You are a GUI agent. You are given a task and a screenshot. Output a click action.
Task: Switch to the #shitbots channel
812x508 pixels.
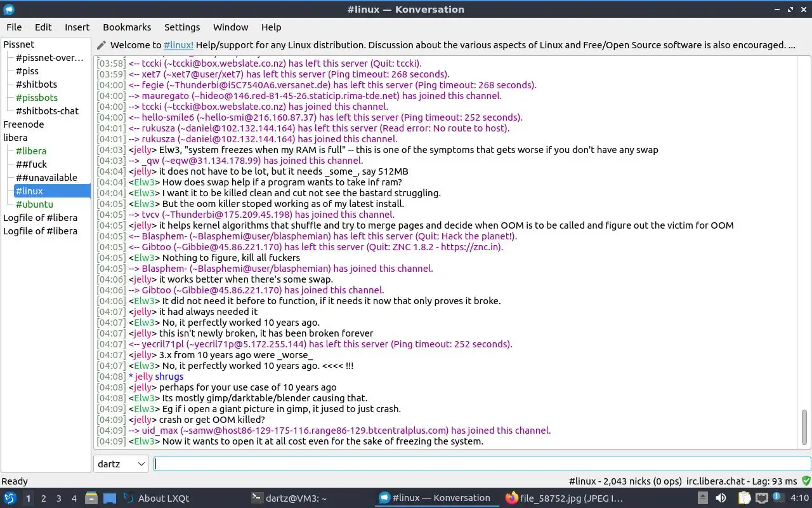coord(36,84)
